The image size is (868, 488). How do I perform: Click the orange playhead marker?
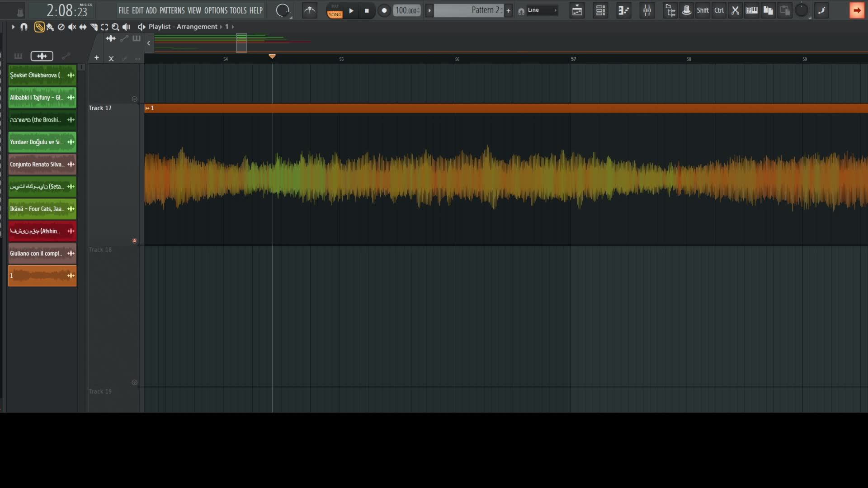[x=272, y=56]
